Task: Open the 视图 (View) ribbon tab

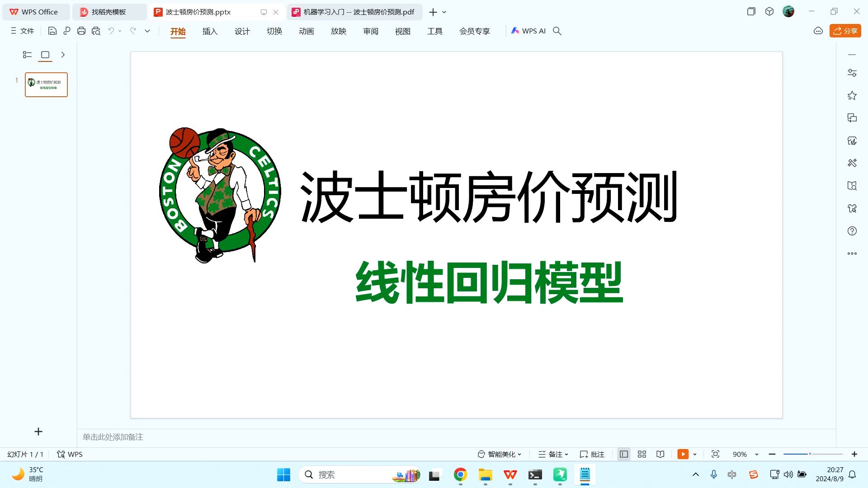Action: coord(403,31)
